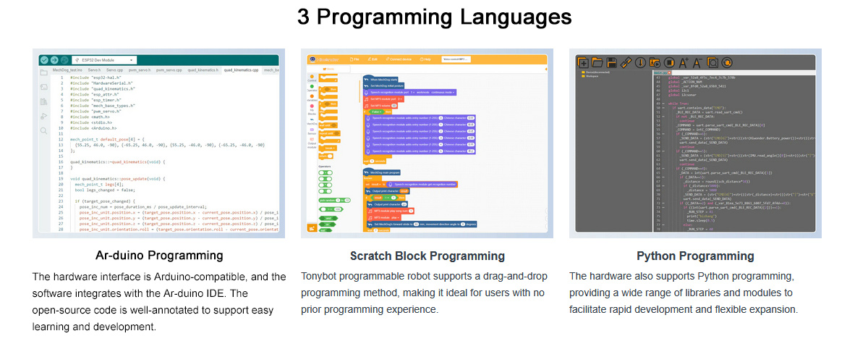Click the new file icon in Python editor

coord(583,62)
